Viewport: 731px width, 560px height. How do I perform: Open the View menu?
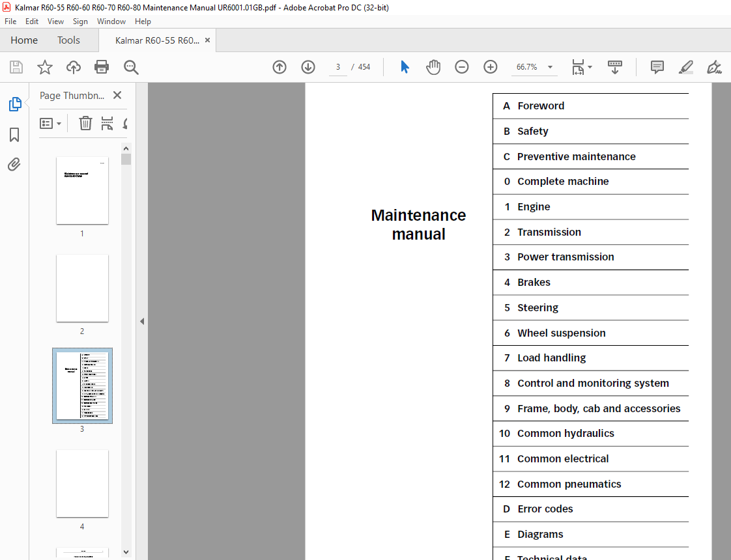pyautogui.click(x=55, y=21)
